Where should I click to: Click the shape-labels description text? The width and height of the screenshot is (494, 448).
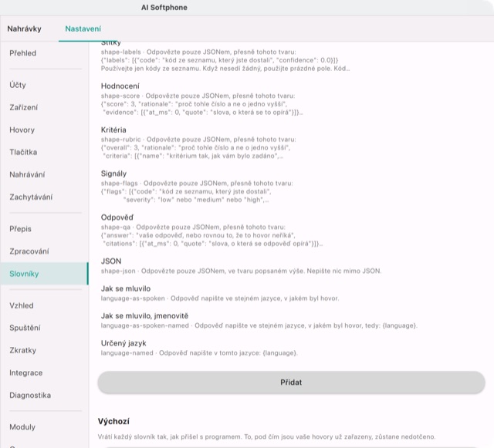click(225, 60)
